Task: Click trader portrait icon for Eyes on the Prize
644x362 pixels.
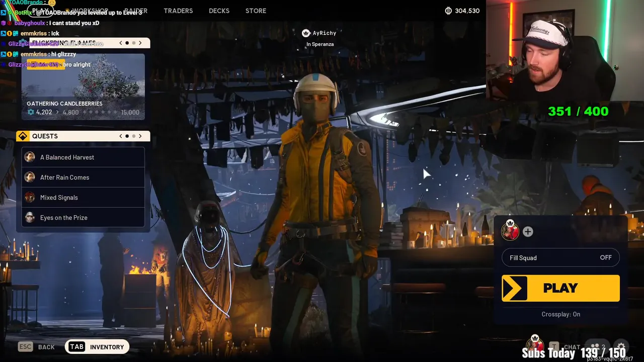Action: (30, 218)
